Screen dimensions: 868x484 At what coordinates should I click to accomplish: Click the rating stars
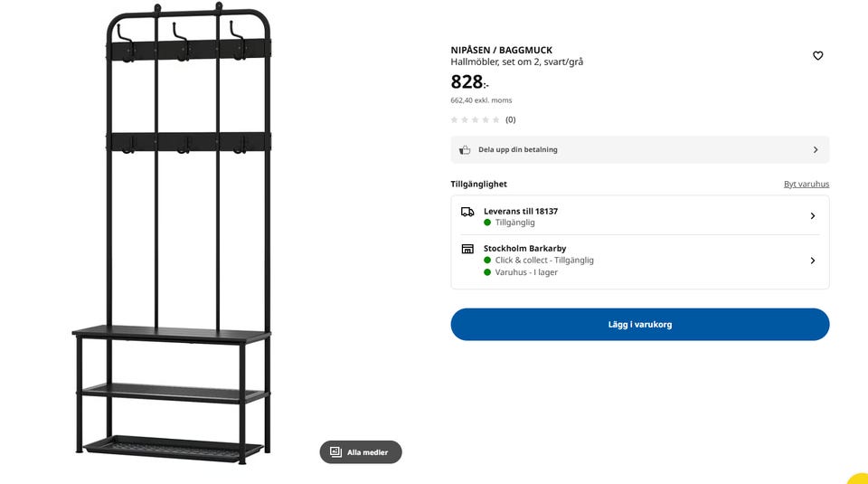(475, 119)
